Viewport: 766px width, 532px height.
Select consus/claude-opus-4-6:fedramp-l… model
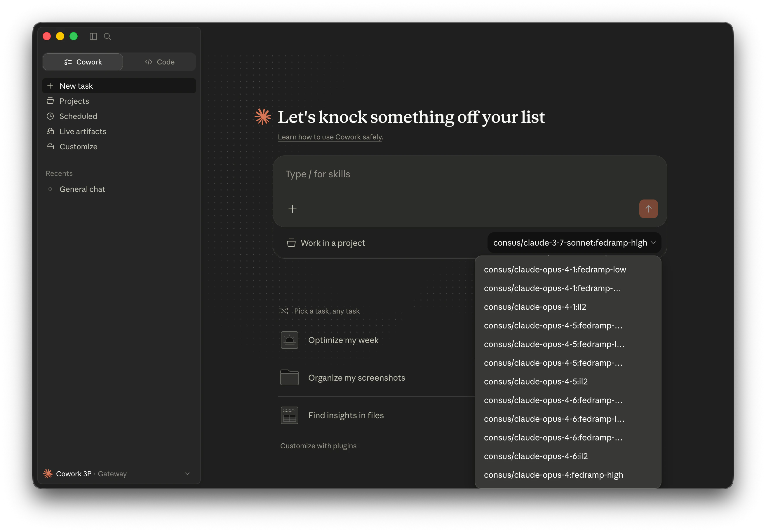(x=568, y=419)
